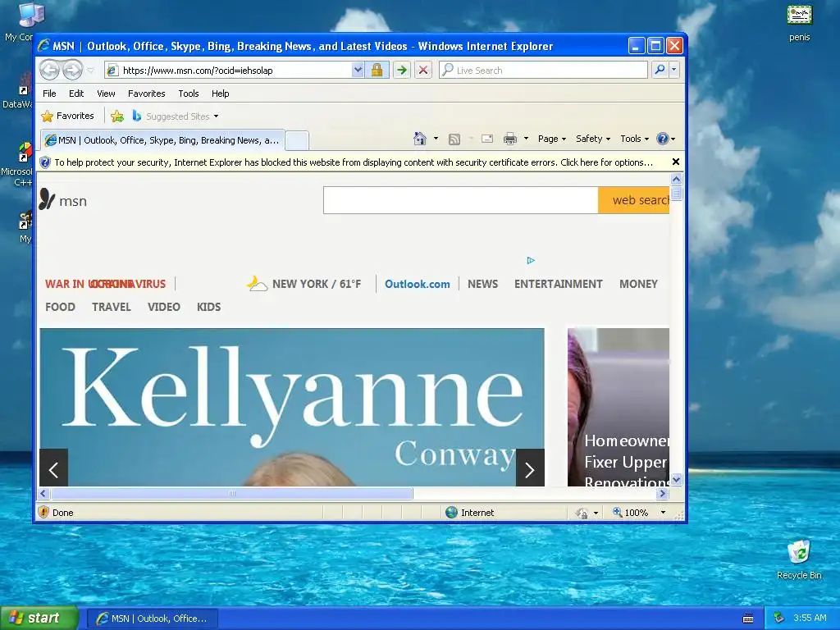
Task: Open the View menu
Action: coord(106,94)
